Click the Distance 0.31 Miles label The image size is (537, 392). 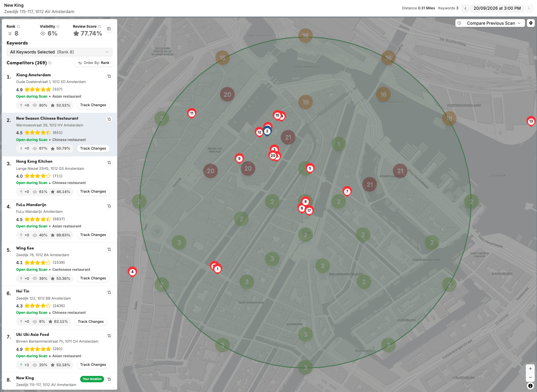418,8
